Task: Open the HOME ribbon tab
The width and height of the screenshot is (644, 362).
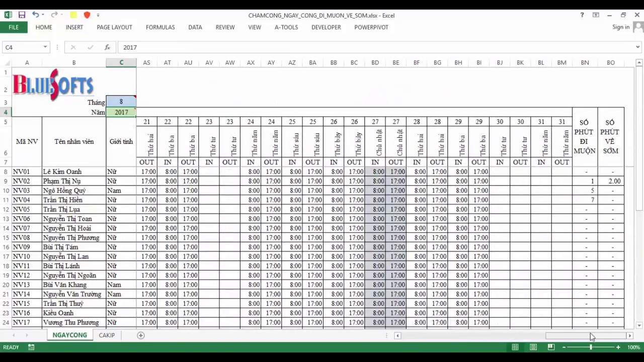Action: coord(44,27)
